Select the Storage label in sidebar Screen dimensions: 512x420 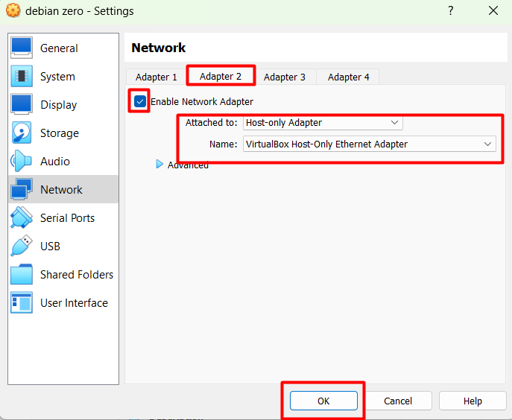tap(60, 133)
